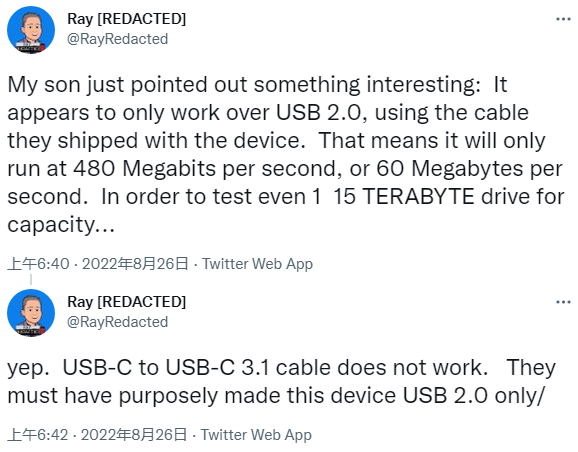Click the "USB 2.0 only/" text in reply
This screenshot has height=452, width=578.
click(x=473, y=396)
